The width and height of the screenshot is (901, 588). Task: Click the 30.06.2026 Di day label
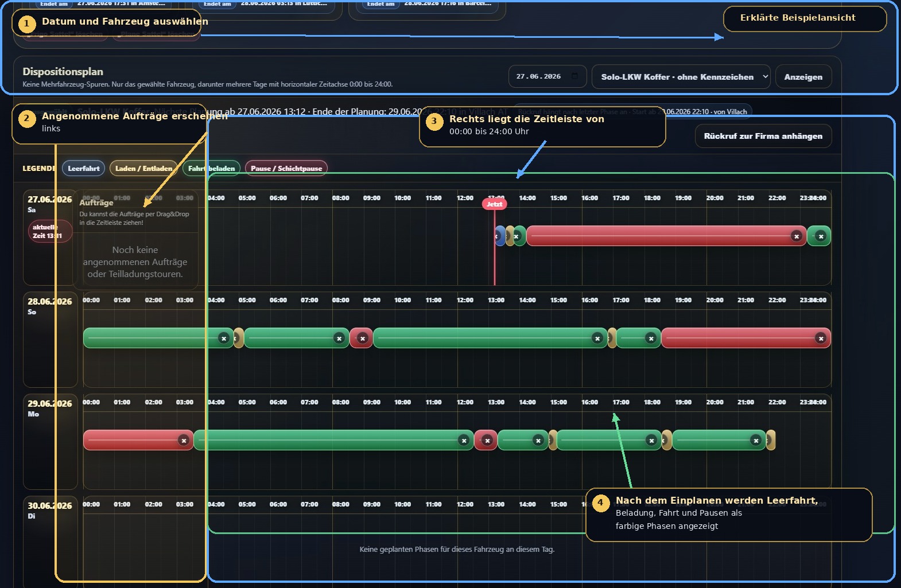50,510
